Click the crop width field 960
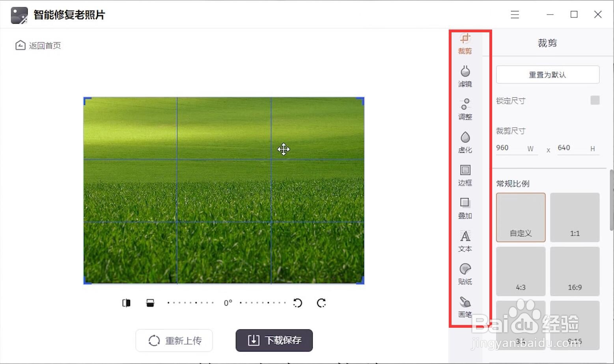The height and width of the screenshot is (364, 614). (x=517, y=148)
